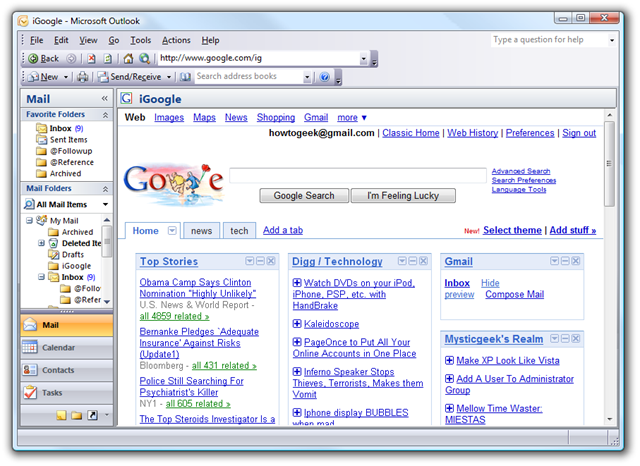Click the blue Help icon
The width and height of the screenshot is (640, 466).
(324, 77)
